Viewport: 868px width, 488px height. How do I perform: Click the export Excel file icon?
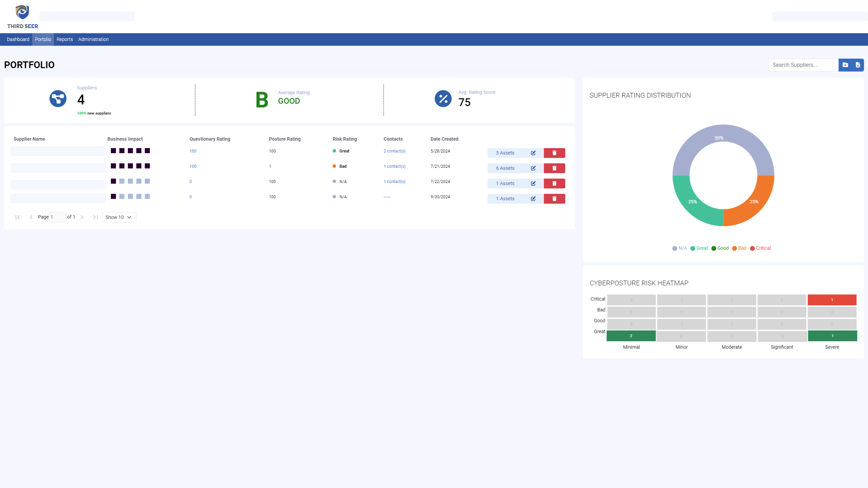click(858, 65)
